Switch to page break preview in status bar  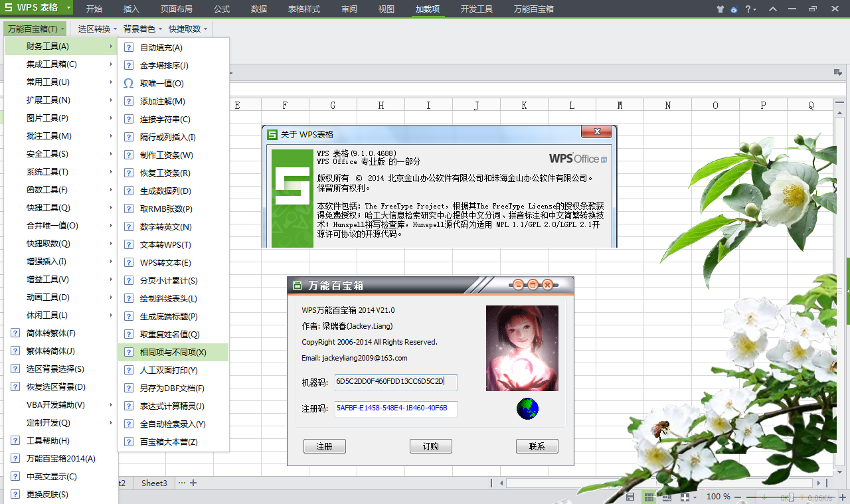point(667,497)
